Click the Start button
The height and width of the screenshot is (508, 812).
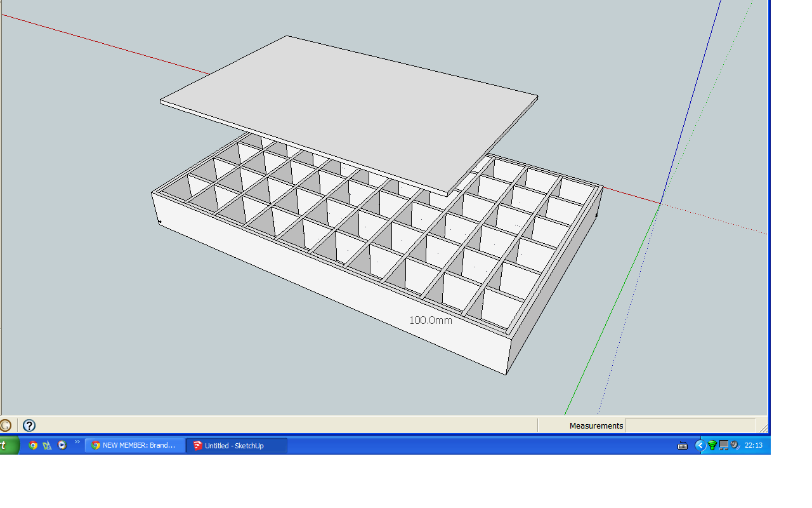[x=9, y=445]
